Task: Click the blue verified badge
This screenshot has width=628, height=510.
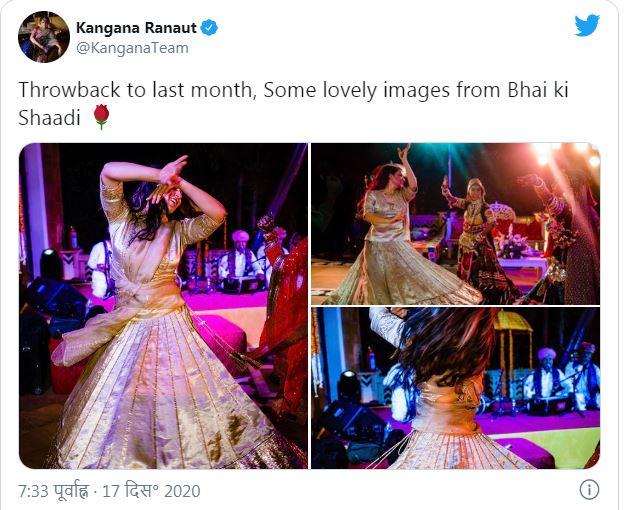Action: [x=209, y=28]
